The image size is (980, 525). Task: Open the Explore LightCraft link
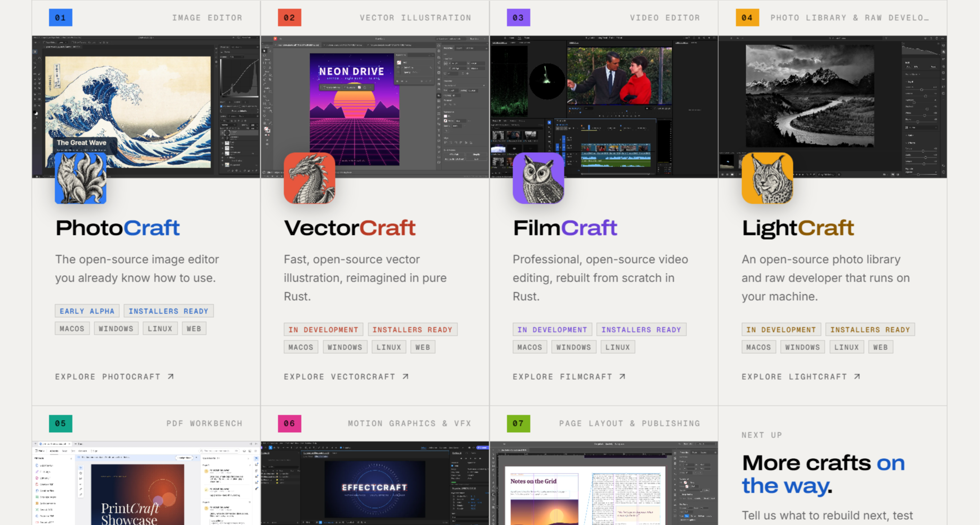[x=801, y=377]
